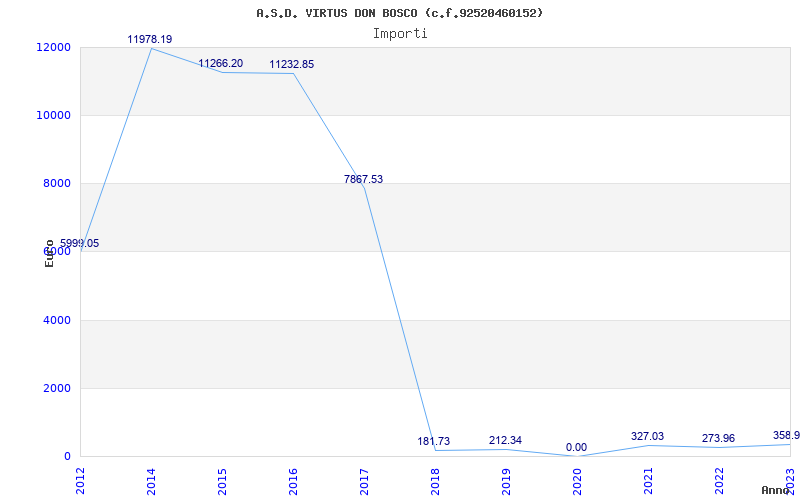
Task: Select x-axis year label 2018
Action: [x=435, y=480]
